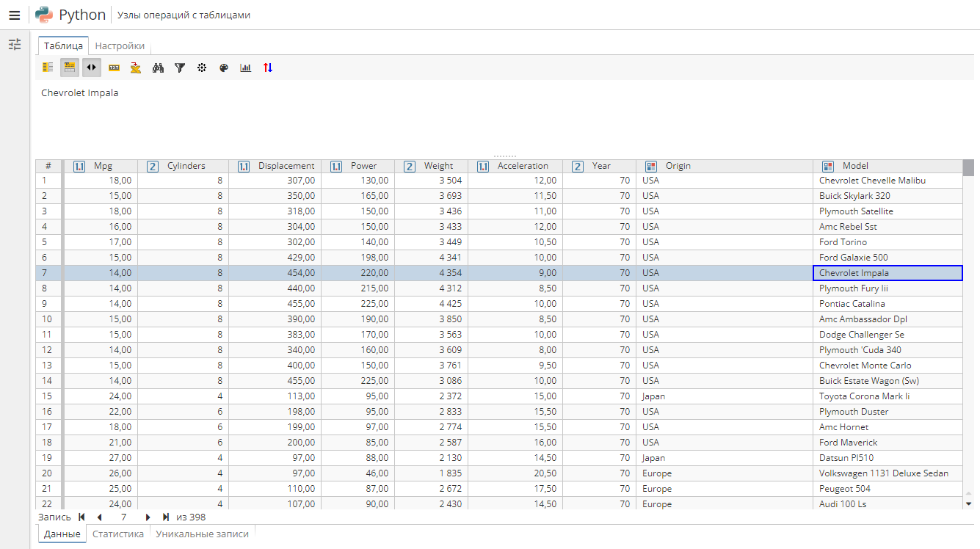Click the Cylinders column header
Image resolution: width=980 pixels, height=549 pixels.
tap(183, 166)
